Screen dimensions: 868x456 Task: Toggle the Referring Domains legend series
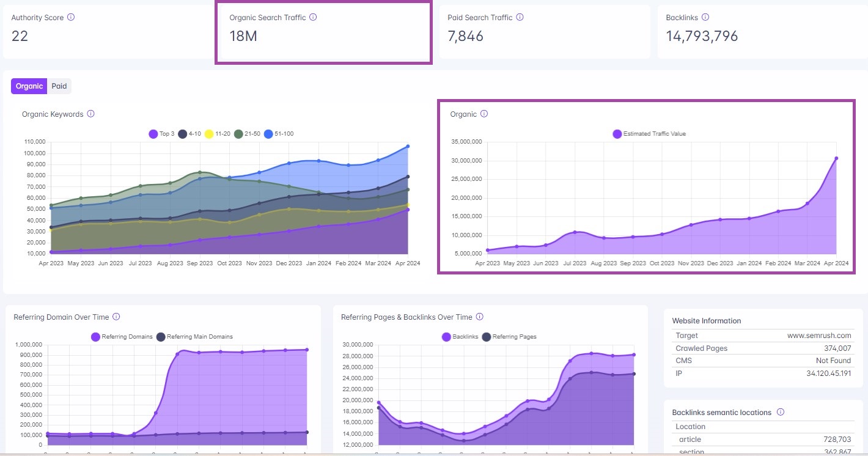pos(122,337)
